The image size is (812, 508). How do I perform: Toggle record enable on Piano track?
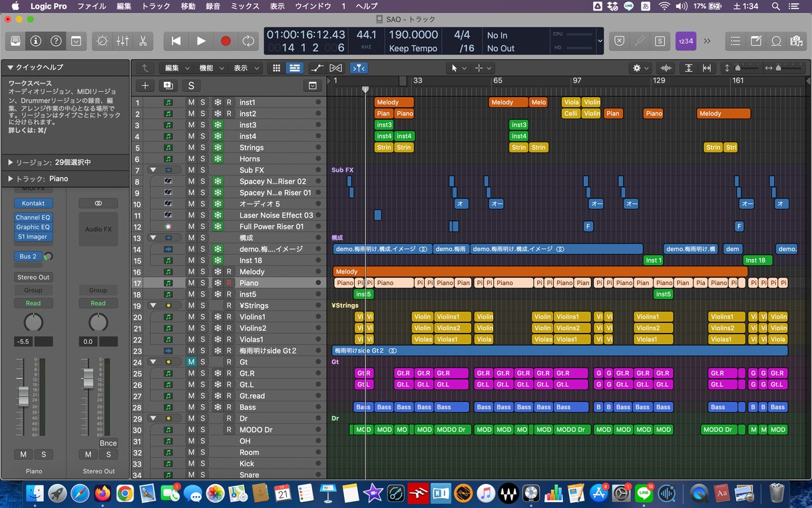coord(229,283)
